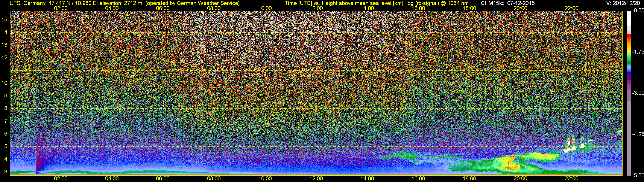
Task: Click the -5.50 color scale label
Action: pyautogui.click(x=638, y=175)
